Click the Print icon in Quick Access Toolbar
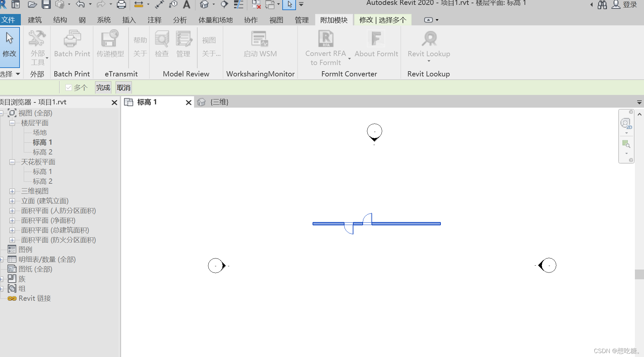644x357 pixels. [121, 5]
